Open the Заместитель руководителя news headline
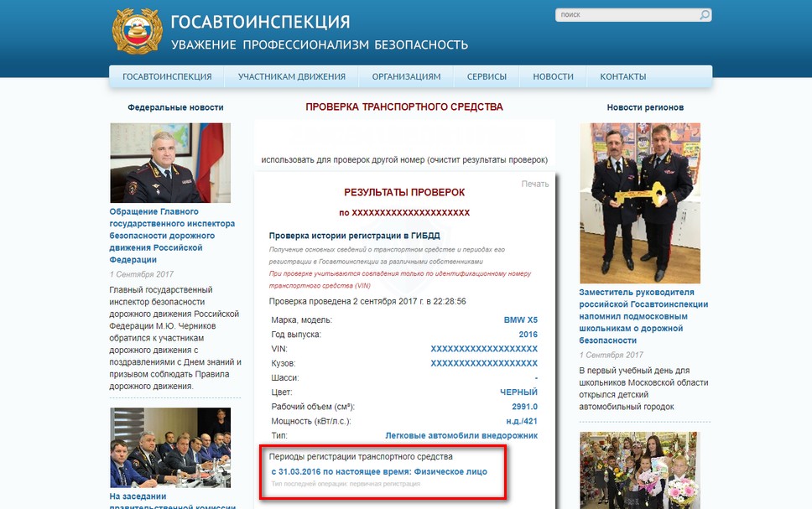812x509 pixels. click(x=643, y=316)
